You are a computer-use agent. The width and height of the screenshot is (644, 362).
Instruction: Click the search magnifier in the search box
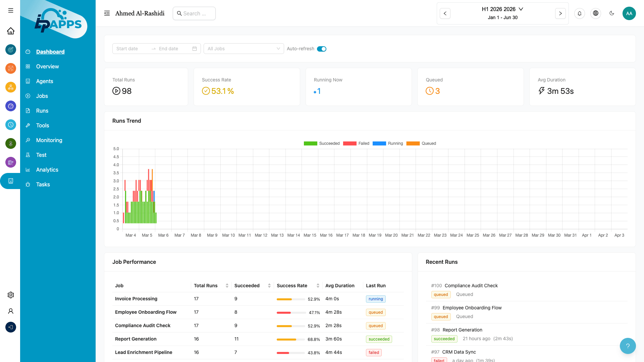[179, 13]
